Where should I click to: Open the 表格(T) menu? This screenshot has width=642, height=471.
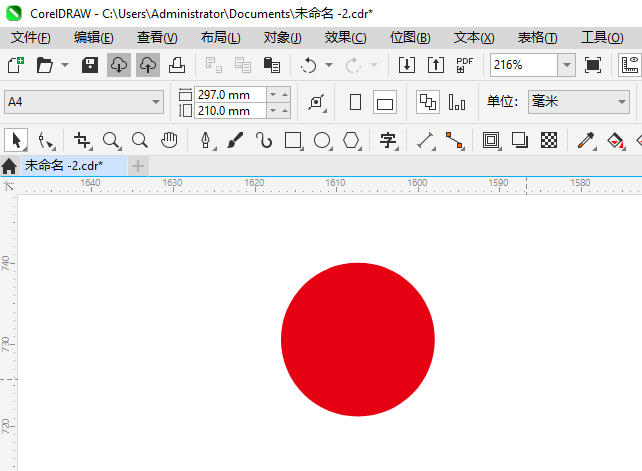pyautogui.click(x=537, y=38)
